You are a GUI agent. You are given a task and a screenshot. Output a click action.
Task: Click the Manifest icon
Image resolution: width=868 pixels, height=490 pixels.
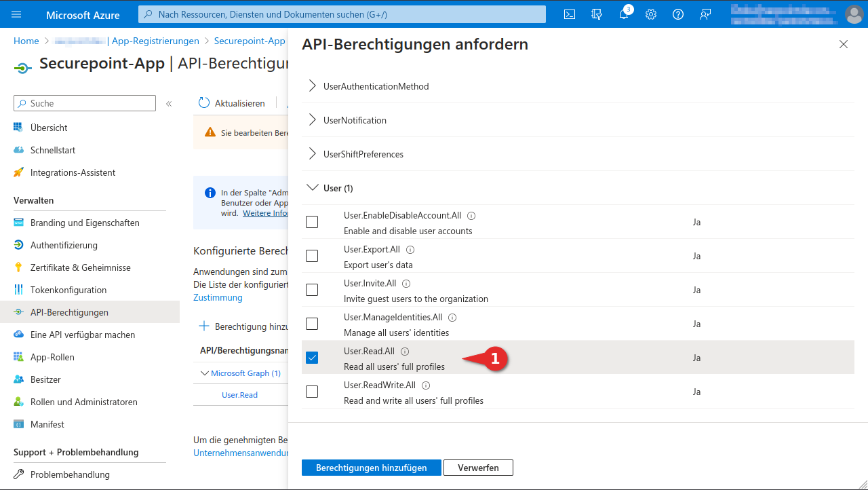tap(18, 424)
